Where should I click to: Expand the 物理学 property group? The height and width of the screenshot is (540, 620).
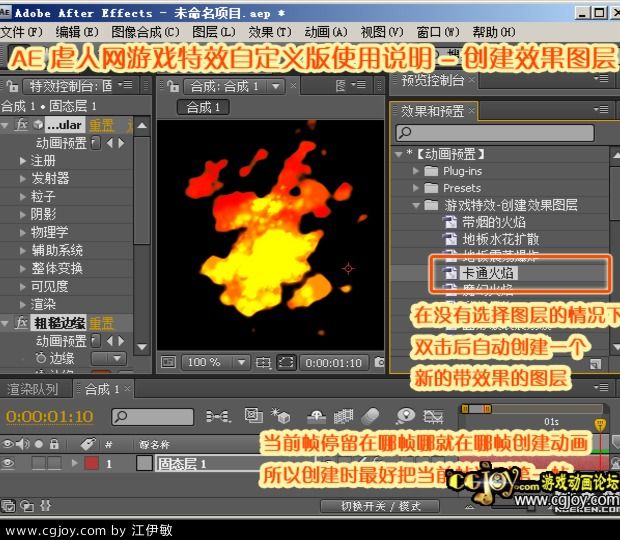pyautogui.click(x=23, y=232)
